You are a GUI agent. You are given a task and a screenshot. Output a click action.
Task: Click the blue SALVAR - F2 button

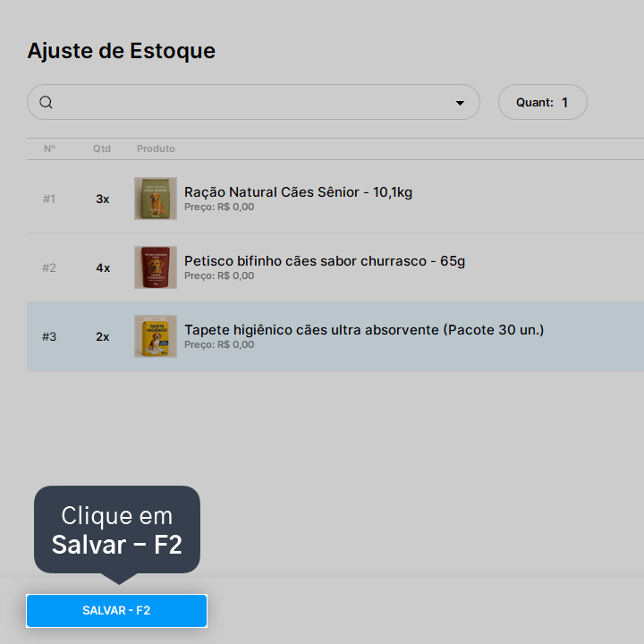(116, 610)
